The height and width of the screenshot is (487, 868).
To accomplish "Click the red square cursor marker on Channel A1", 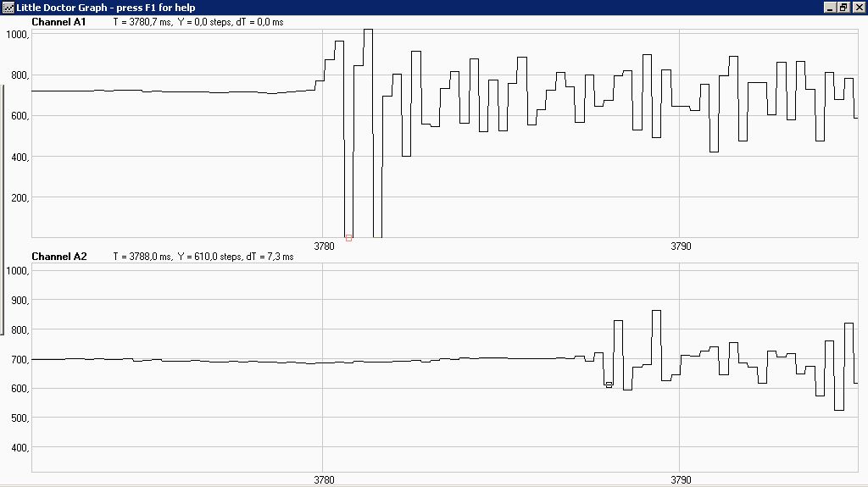I will tap(348, 238).
